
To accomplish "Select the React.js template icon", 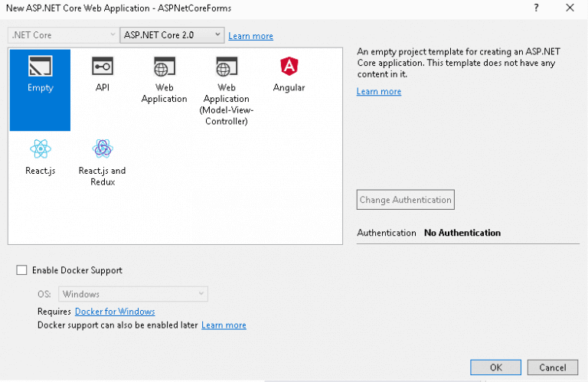I will pyautogui.click(x=40, y=149).
